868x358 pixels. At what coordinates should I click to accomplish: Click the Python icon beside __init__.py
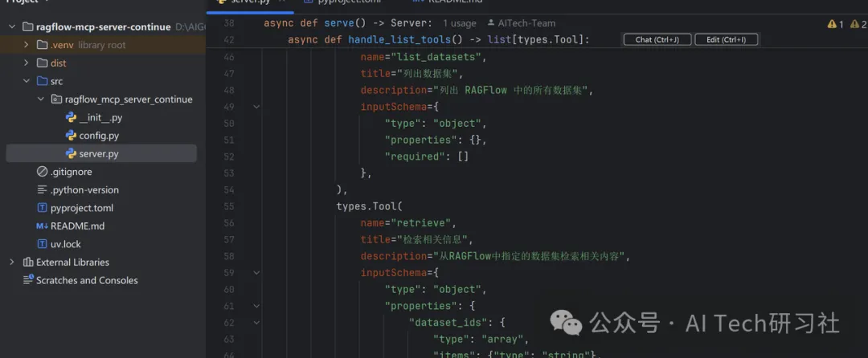tap(71, 117)
